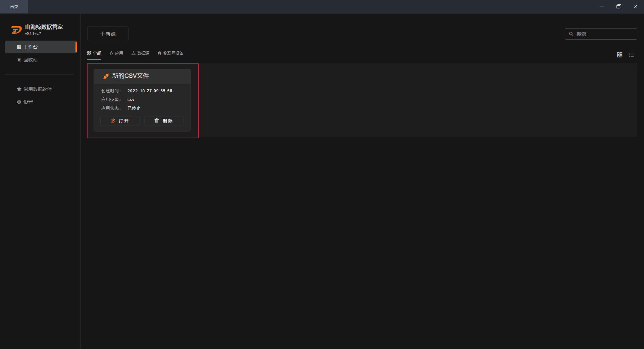This screenshot has width=644, height=349.
Task: Click 打开 on the CSV card
Action: coord(120,121)
